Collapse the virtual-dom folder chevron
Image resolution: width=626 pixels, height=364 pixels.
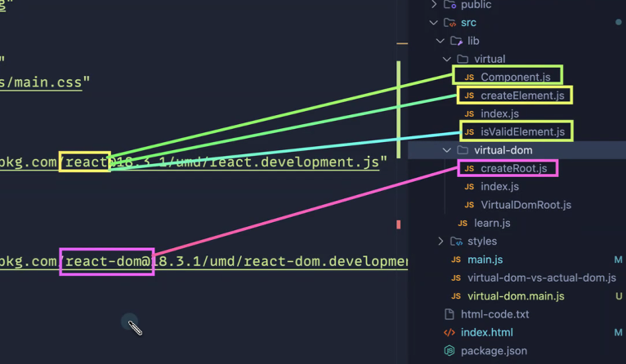447,150
